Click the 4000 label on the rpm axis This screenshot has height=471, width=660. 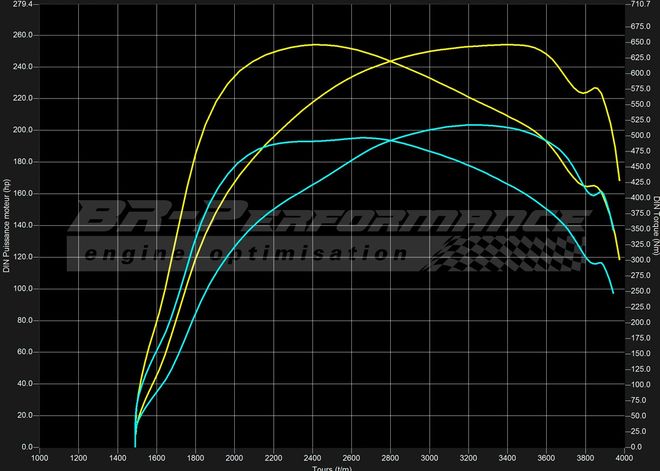(622, 458)
